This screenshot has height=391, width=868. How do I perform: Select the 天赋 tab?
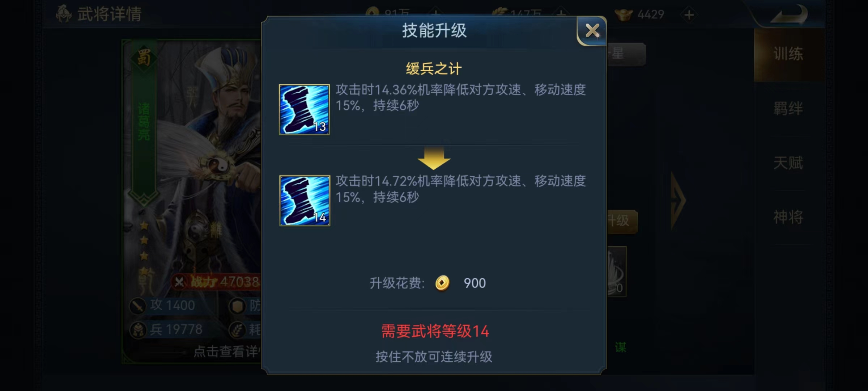(x=788, y=163)
